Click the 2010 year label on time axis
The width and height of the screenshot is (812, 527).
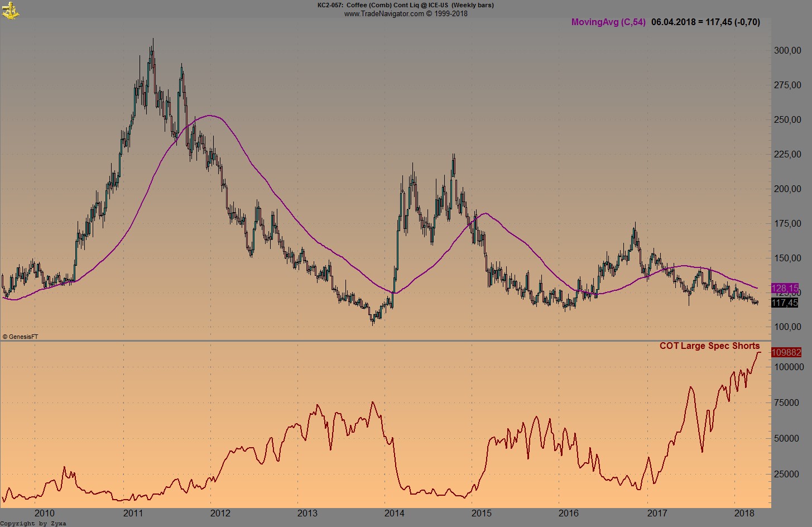(45, 513)
